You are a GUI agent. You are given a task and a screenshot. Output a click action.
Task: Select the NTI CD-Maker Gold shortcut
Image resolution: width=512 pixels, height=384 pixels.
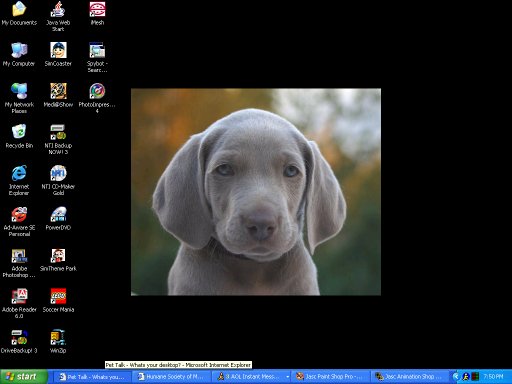(x=58, y=180)
